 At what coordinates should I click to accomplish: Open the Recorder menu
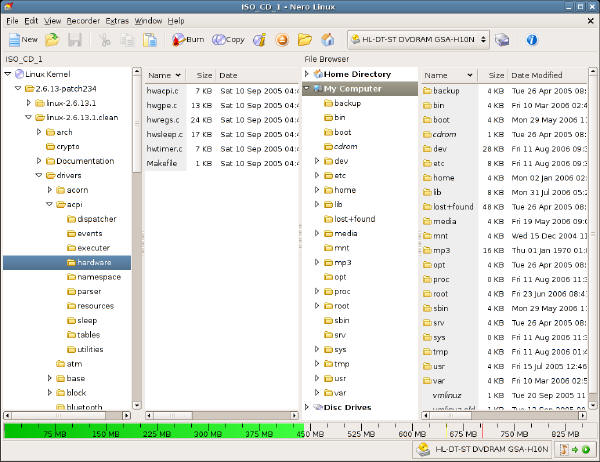tap(82, 20)
